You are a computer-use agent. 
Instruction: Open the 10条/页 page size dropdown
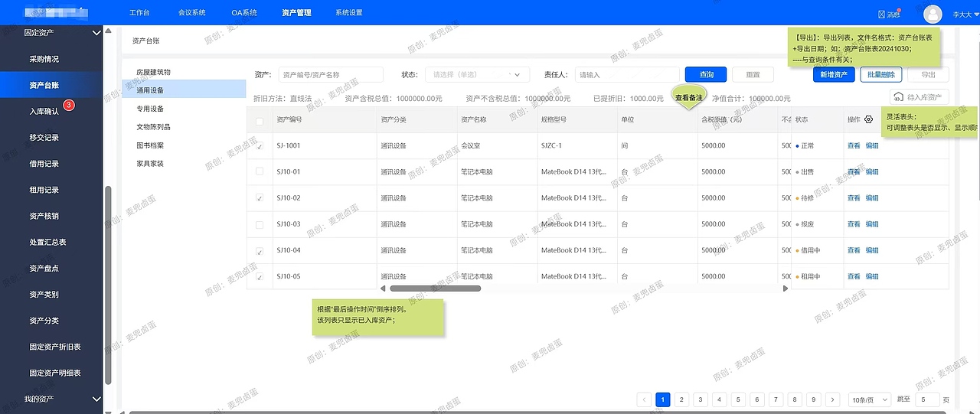pyautogui.click(x=869, y=399)
